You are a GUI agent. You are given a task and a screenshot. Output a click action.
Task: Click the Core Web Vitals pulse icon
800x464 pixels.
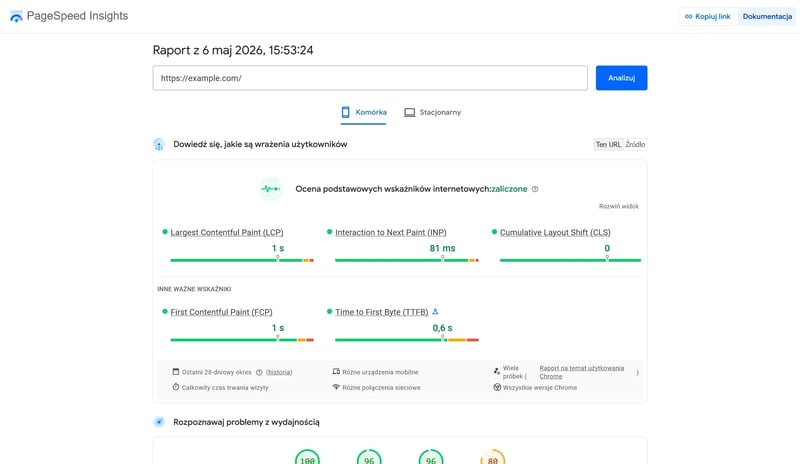pos(270,189)
